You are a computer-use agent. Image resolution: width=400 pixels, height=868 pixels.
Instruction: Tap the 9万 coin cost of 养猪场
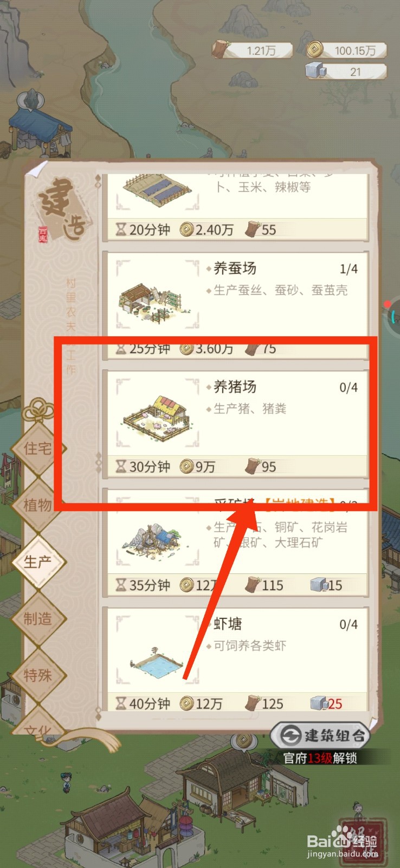198,467
